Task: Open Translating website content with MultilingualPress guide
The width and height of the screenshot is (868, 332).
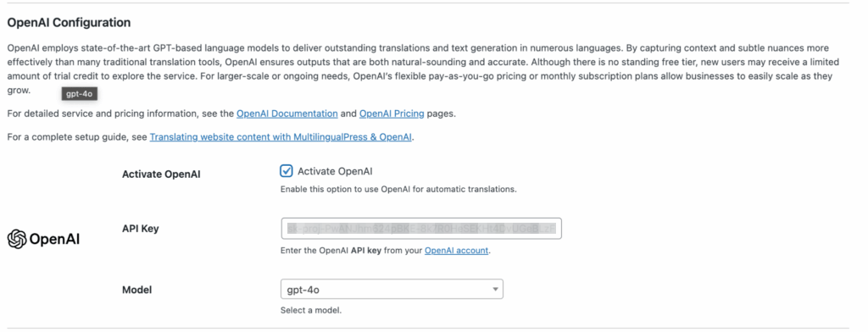Action: [281, 136]
